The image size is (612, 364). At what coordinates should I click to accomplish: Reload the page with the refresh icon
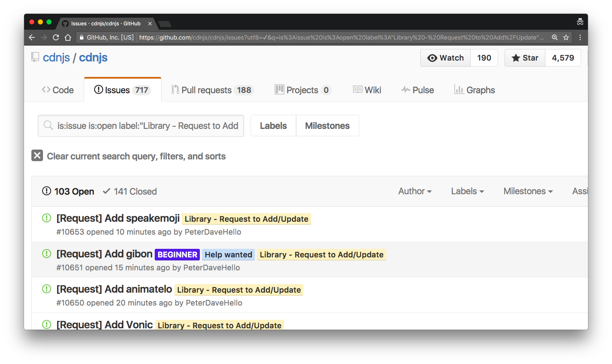56,37
